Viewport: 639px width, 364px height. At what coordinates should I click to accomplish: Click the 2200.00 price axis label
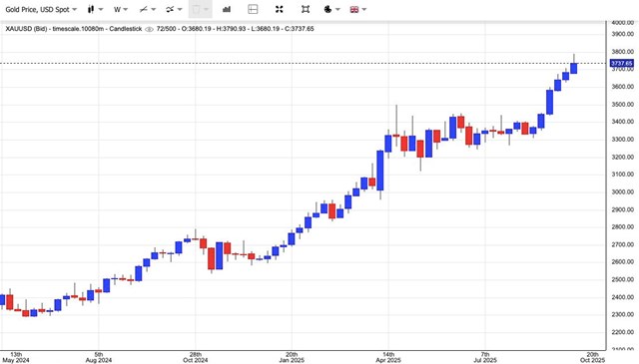622,332
